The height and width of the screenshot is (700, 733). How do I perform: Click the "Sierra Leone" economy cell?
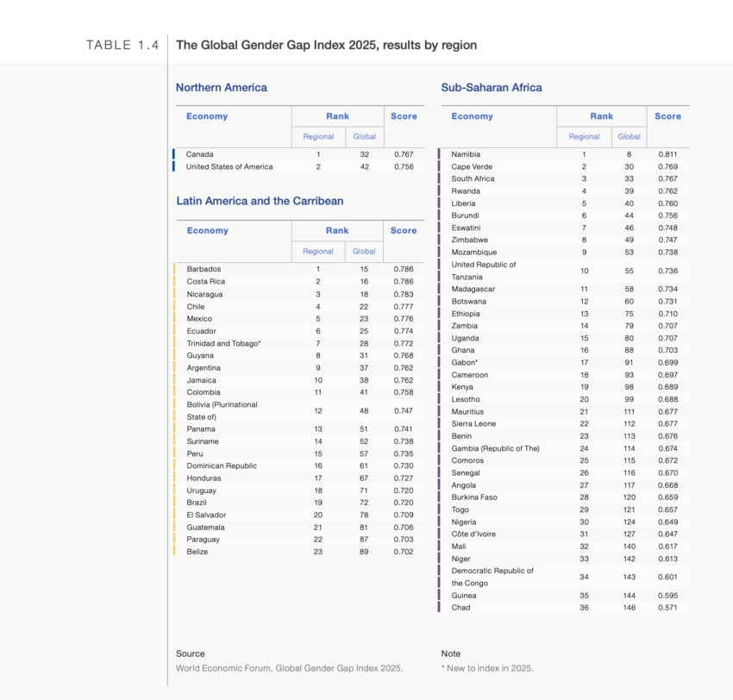coord(473,424)
